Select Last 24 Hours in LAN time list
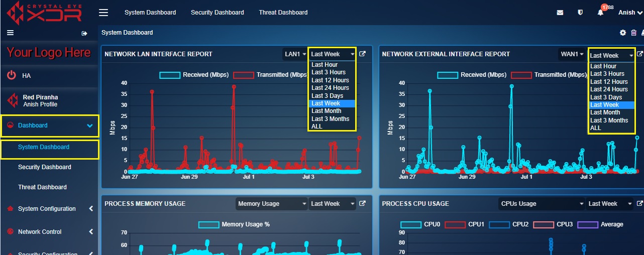The height and width of the screenshot is (255, 644). point(332,88)
